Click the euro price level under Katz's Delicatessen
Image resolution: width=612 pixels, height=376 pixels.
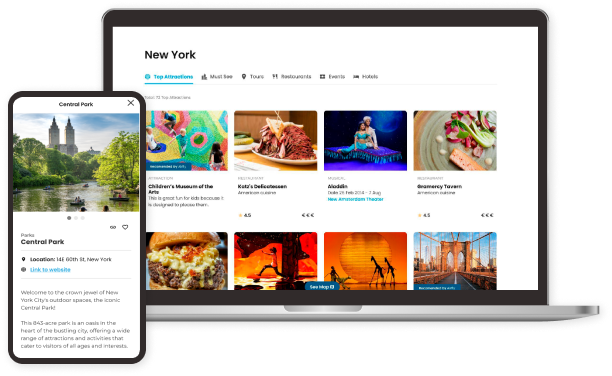point(308,215)
